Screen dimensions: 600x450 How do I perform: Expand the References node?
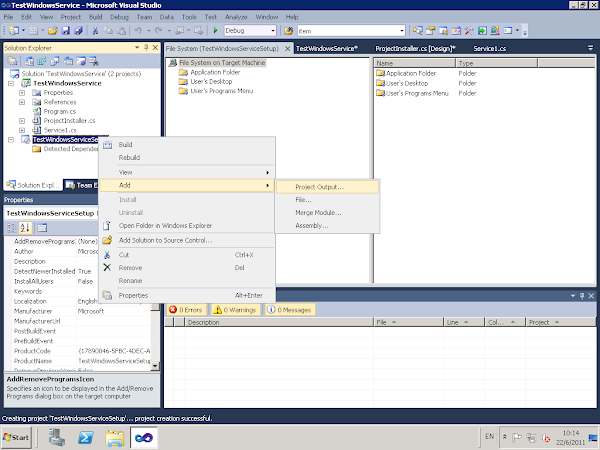22,102
